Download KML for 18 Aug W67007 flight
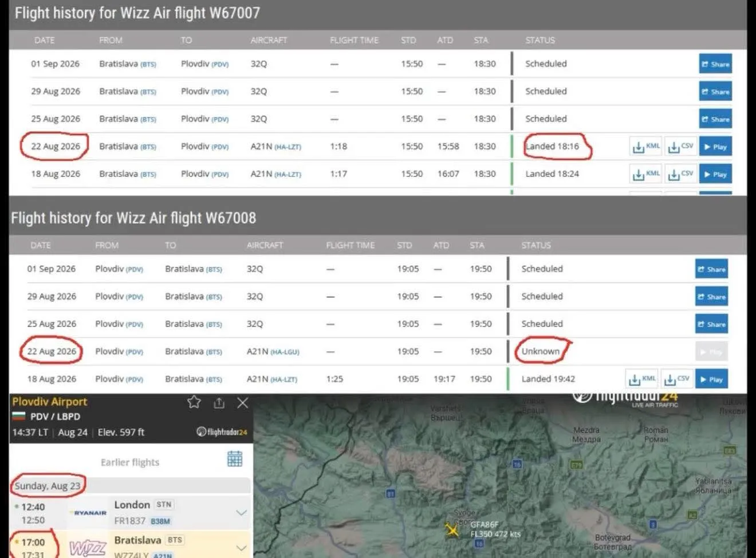756x558 pixels. click(x=646, y=174)
